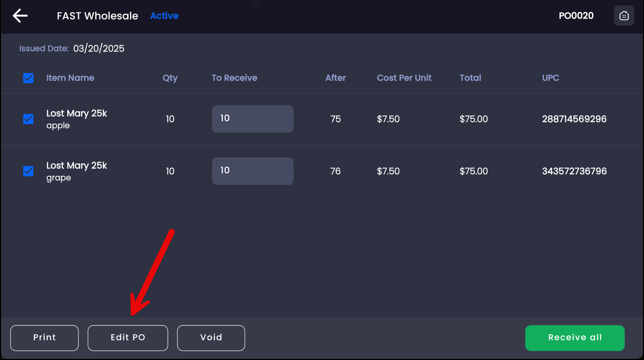Open the inventory box icon button
644x360 pixels.
tap(624, 16)
